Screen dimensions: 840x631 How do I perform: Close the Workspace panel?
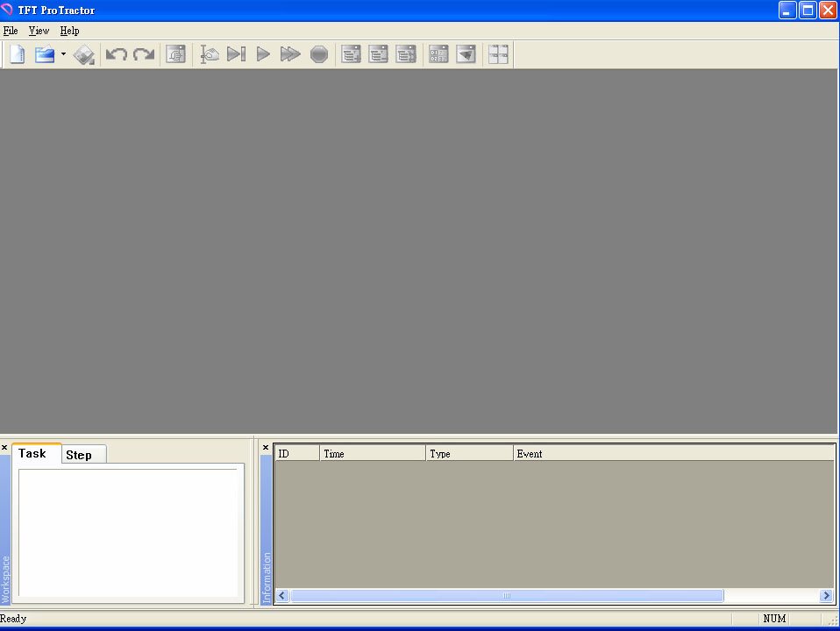(4, 448)
